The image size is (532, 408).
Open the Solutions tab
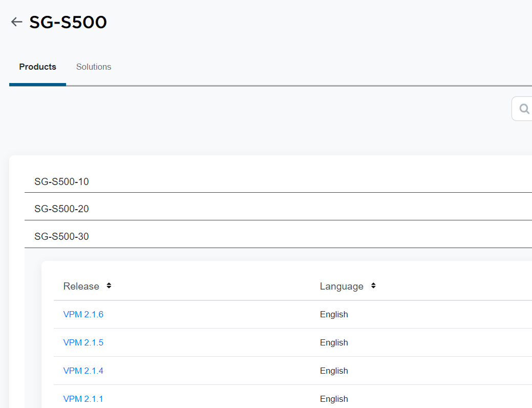pyautogui.click(x=94, y=67)
